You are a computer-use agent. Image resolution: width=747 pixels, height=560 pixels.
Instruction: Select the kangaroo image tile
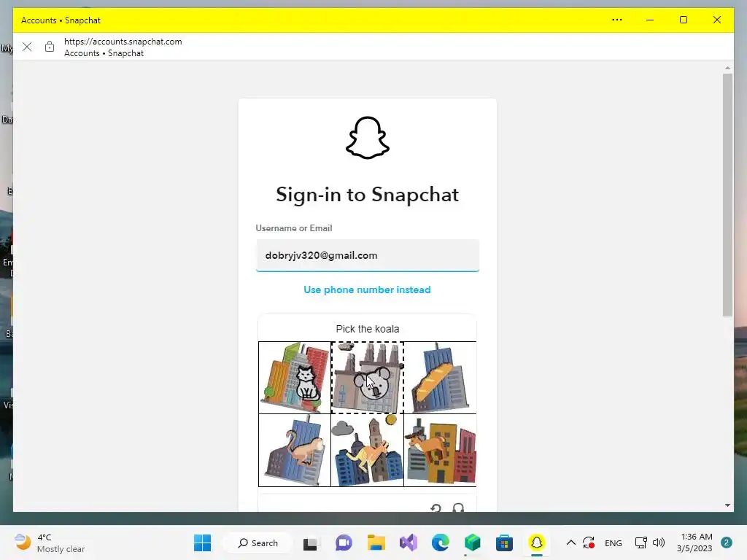point(368,450)
